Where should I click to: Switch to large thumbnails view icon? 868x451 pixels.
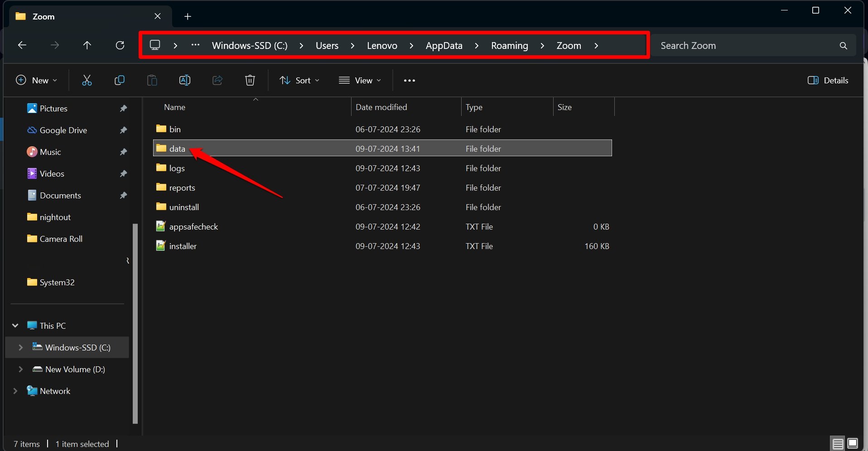pyautogui.click(x=853, y=443)
